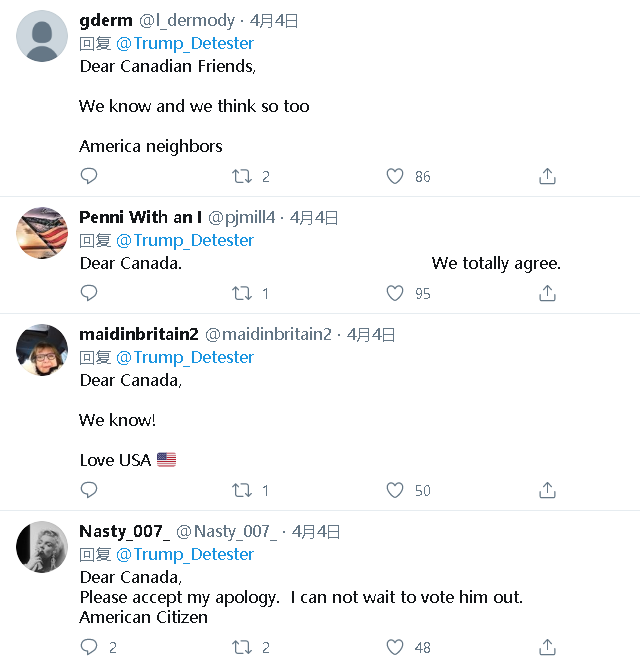The height and width of the screenshot is (665, 640).
Task: View Nasty_007_'s black-and-white avatar
Action: tap(42, 547)
